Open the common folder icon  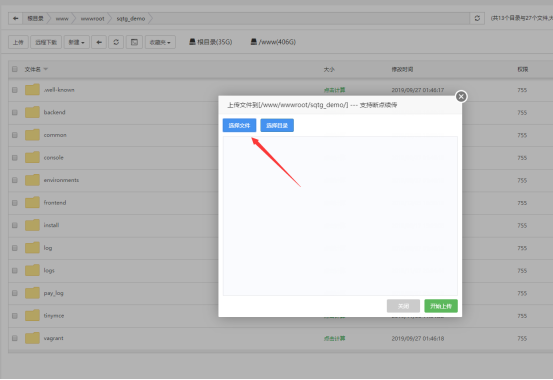[32, 135]
